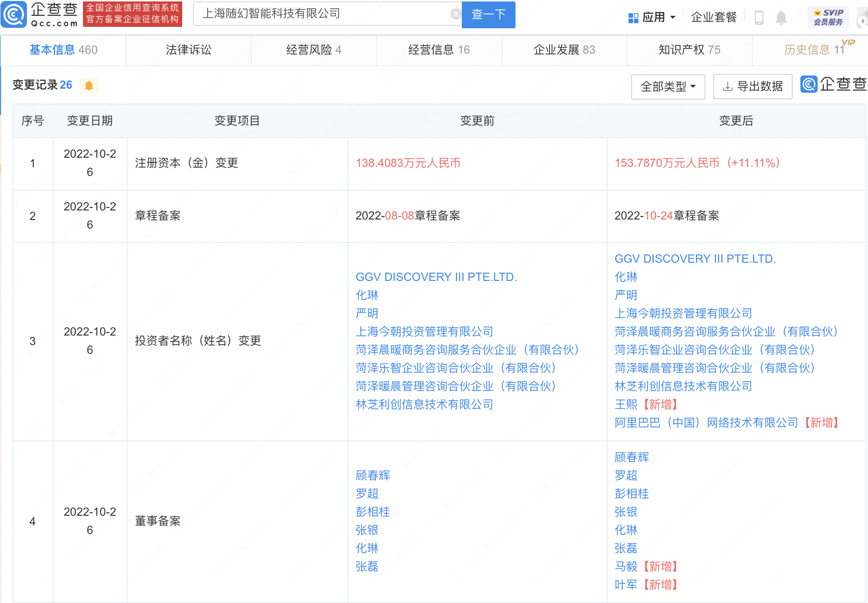Open 企业套餐 link in header

(x=714, y=18)
